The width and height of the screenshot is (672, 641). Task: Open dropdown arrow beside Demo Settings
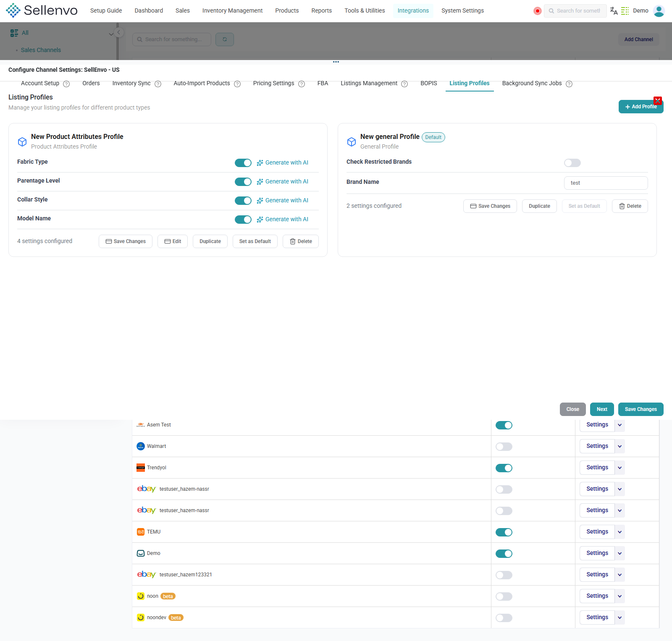[x=619, y=553]
